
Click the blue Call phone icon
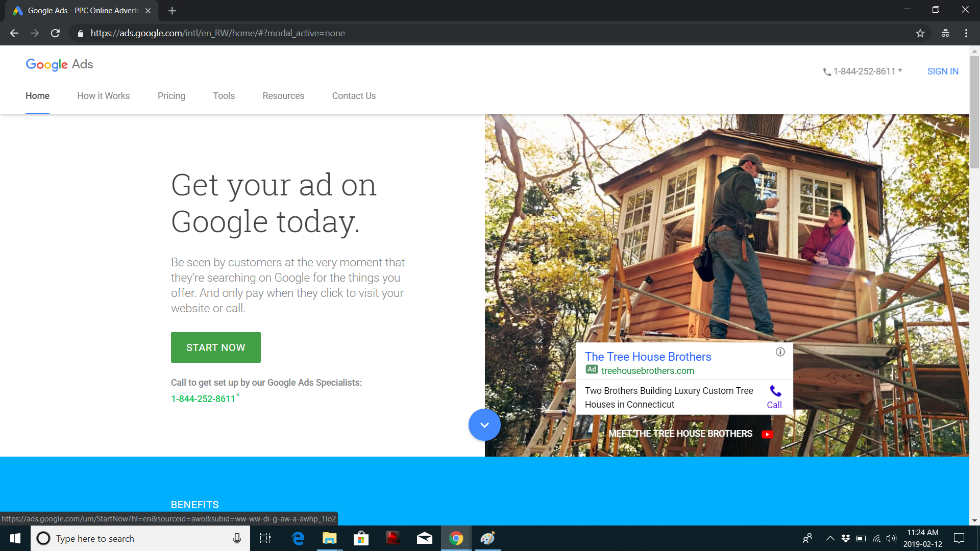(775, 391)
